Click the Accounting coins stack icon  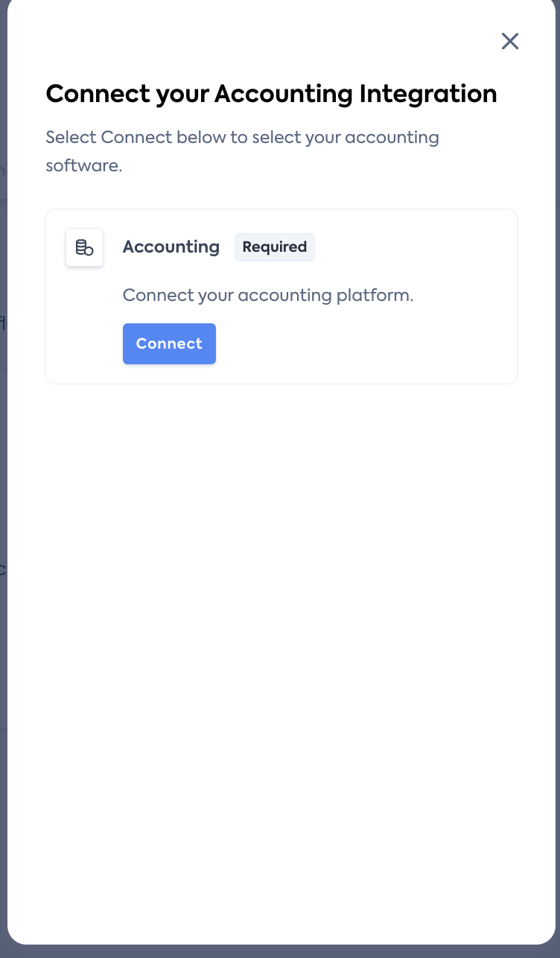point(84,247)
